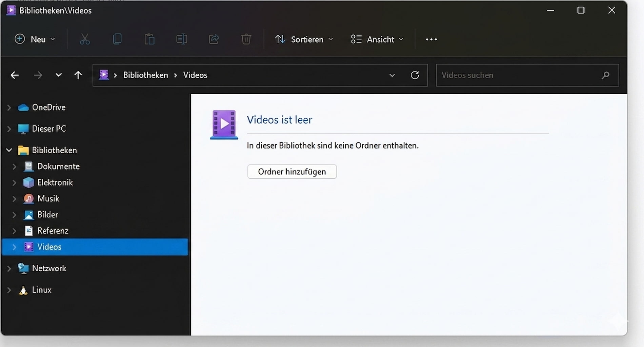Expand the Bilder tree node
The width and height of the screenshot is (644, 347).
[x=14, y=215]
